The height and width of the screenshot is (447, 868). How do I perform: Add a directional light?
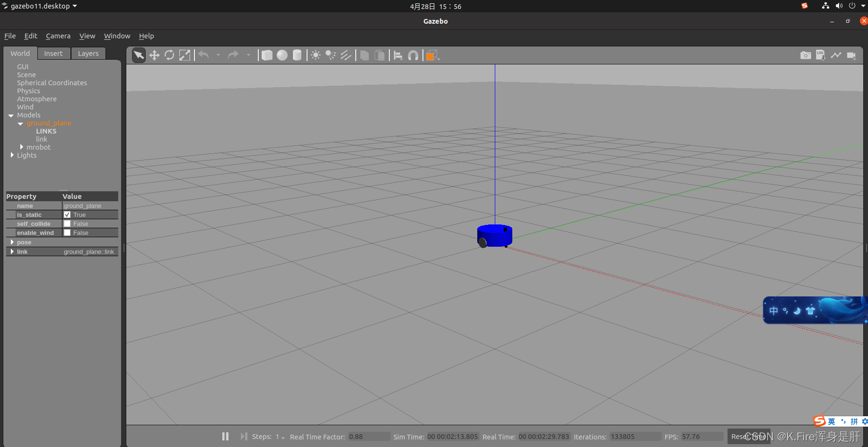(x=346, y=55)
